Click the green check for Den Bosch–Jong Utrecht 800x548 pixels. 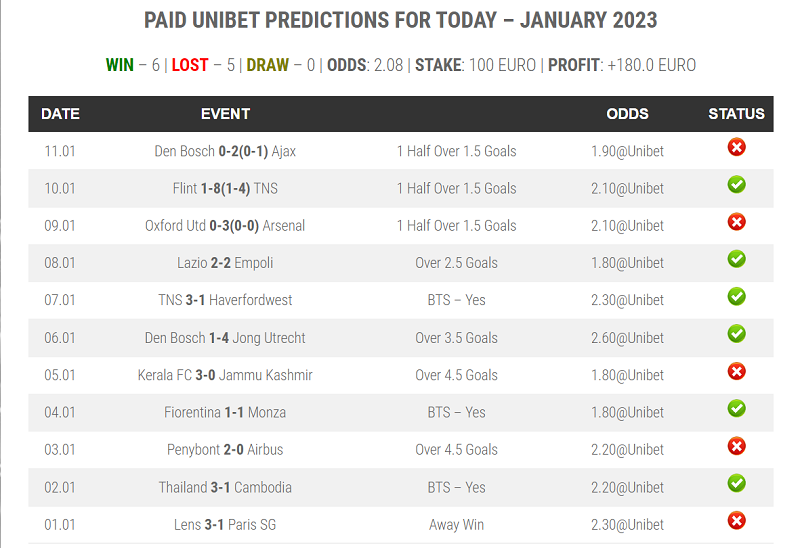pos(736,334)
